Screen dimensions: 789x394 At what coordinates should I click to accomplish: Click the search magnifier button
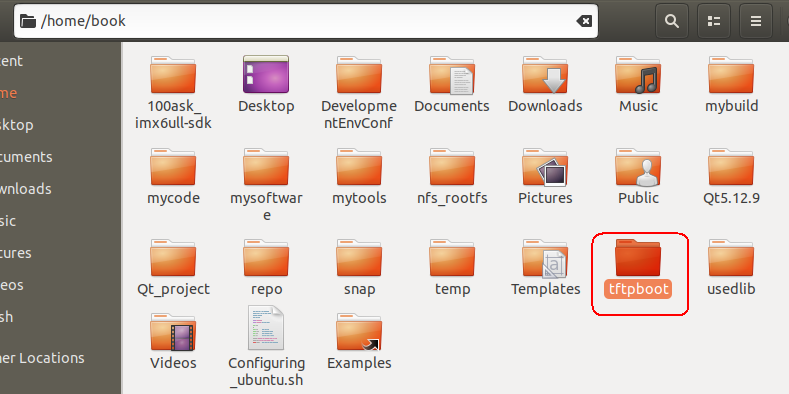pos(671,21)
